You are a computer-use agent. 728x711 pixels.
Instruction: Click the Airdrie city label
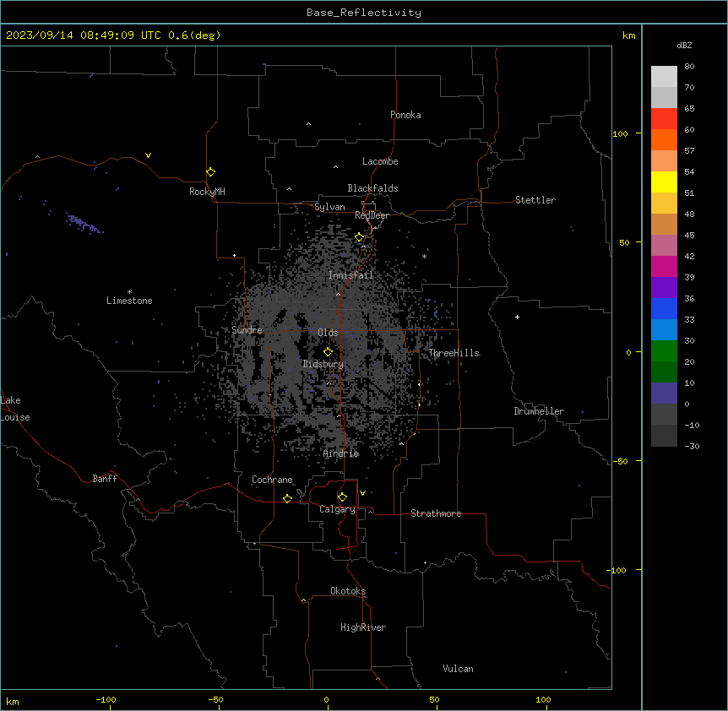tap(341, 453)
